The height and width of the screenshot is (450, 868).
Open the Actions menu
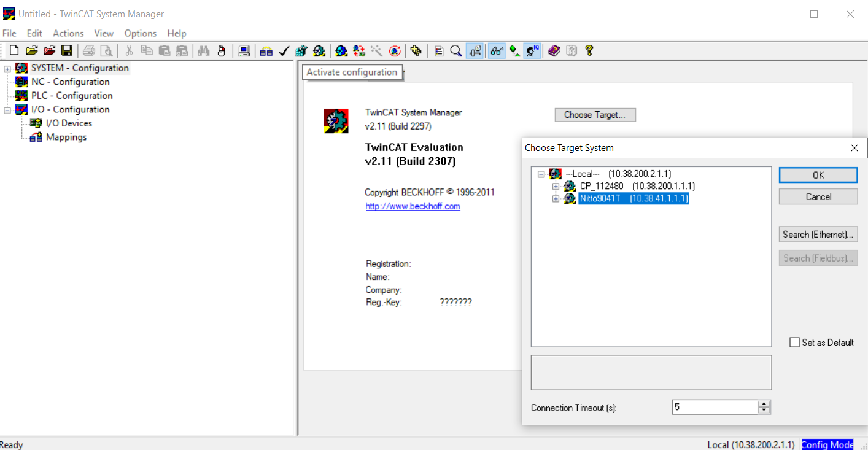pos(68,33)
